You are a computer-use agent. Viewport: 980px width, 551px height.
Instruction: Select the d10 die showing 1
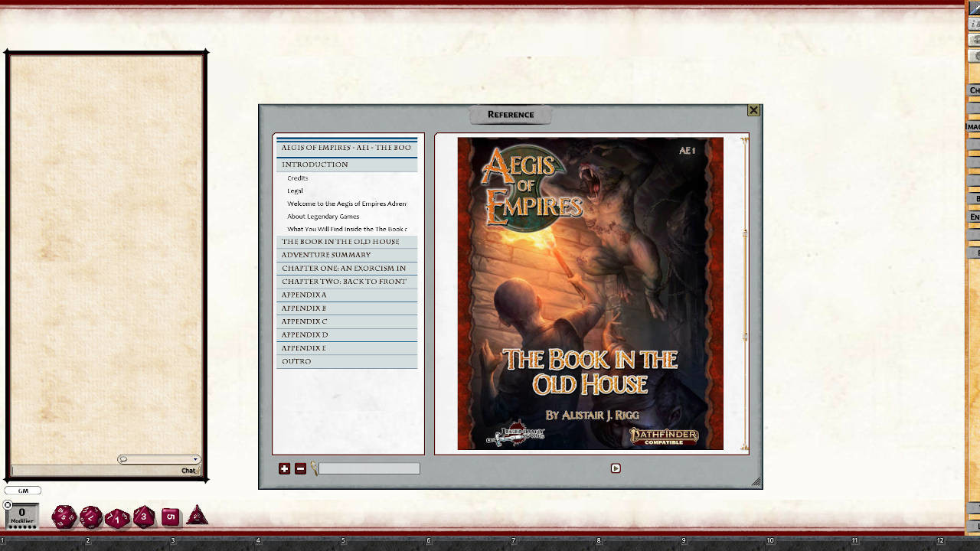click(x=117, y=518)
